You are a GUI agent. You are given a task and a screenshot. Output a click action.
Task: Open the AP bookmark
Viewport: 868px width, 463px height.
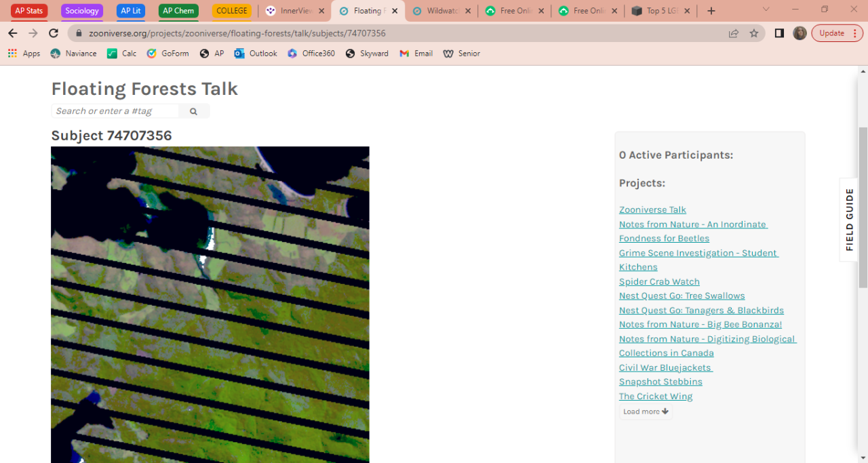[212, 54]
